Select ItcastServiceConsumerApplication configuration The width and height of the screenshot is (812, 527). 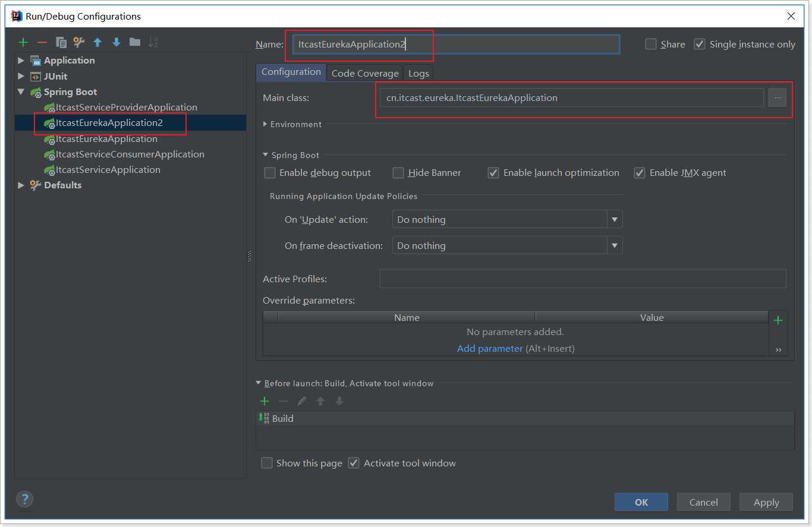click(x=130, y=154)
